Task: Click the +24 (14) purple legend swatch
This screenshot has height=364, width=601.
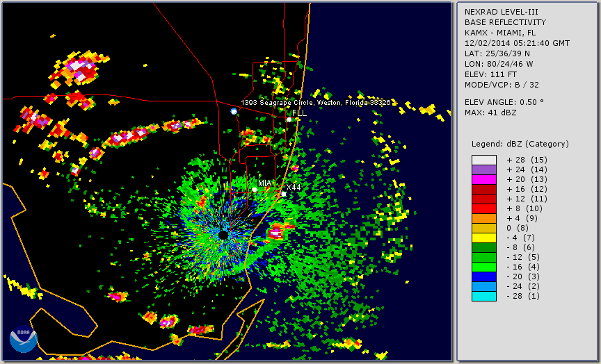Action: click(484, 170)
